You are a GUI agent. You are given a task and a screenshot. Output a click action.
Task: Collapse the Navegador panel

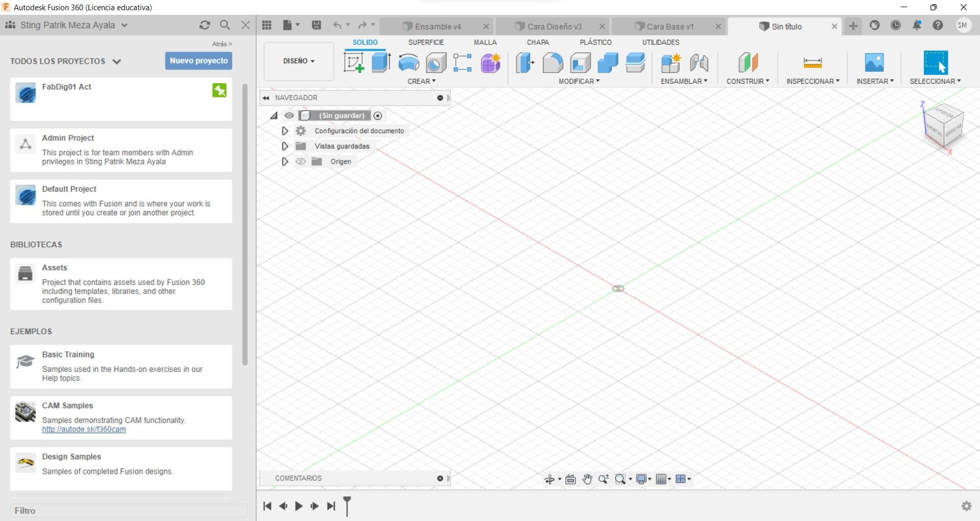[266, 98]
